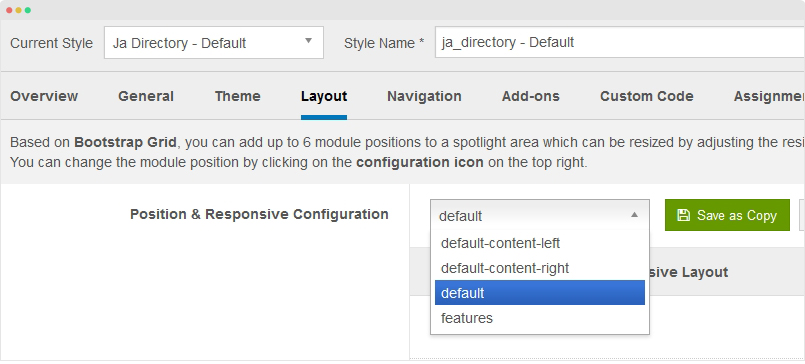Click the Save as Copy button

click(727, 215)
